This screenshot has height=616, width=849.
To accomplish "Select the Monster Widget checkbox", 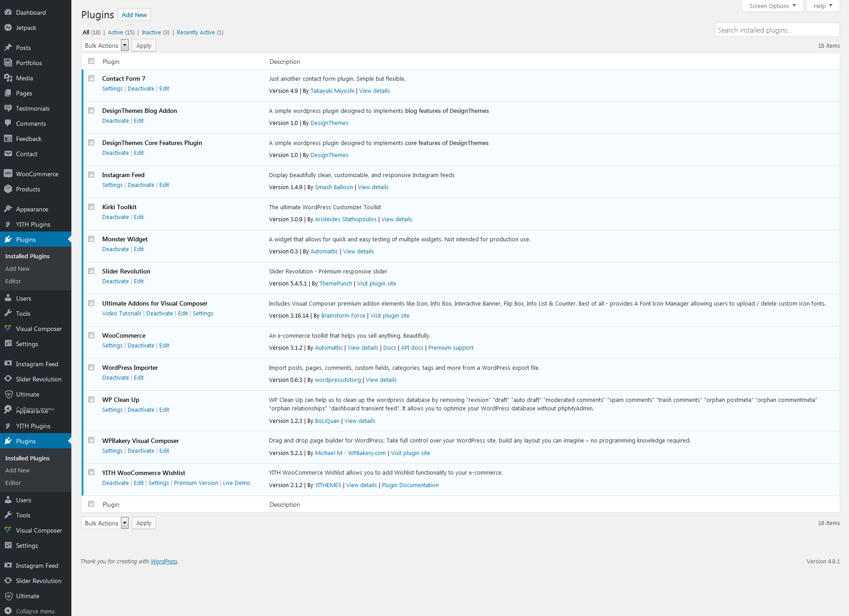I will click(x=91, y=239).
